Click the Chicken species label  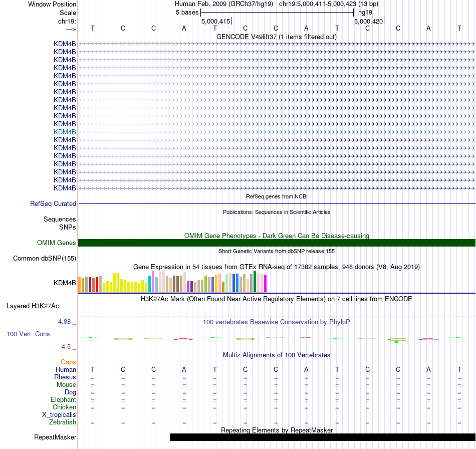[x=64, y=407]
